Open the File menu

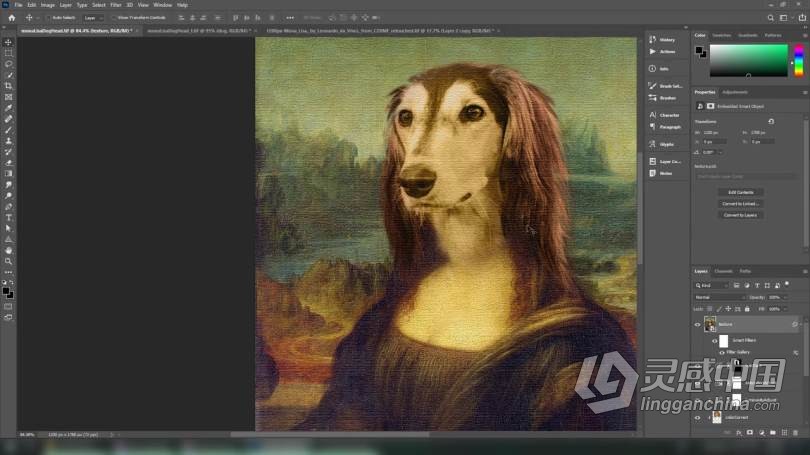pos(18,5)
